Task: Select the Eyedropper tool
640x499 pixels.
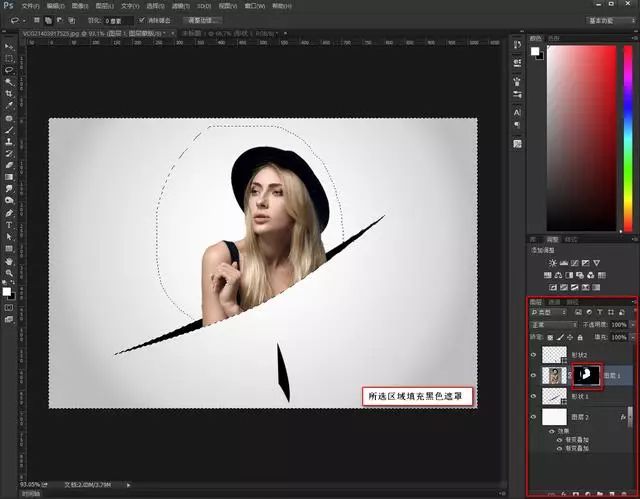Action: pos(9,106)
